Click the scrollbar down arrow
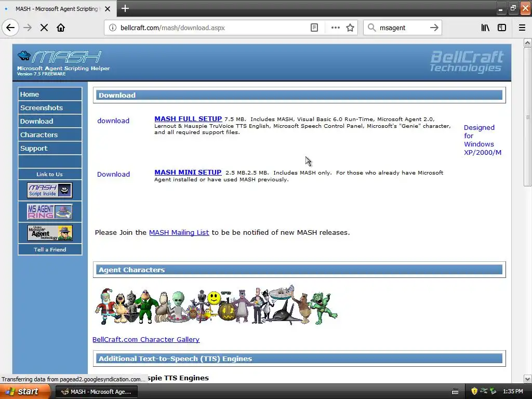The width and height of the screenshot is (532, 399). pyautogui.click(x=527, y=379)
